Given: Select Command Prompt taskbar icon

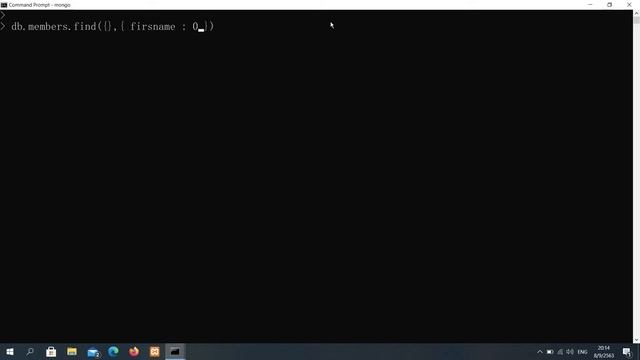Looking at the screenshot, I should click(175, 351).
